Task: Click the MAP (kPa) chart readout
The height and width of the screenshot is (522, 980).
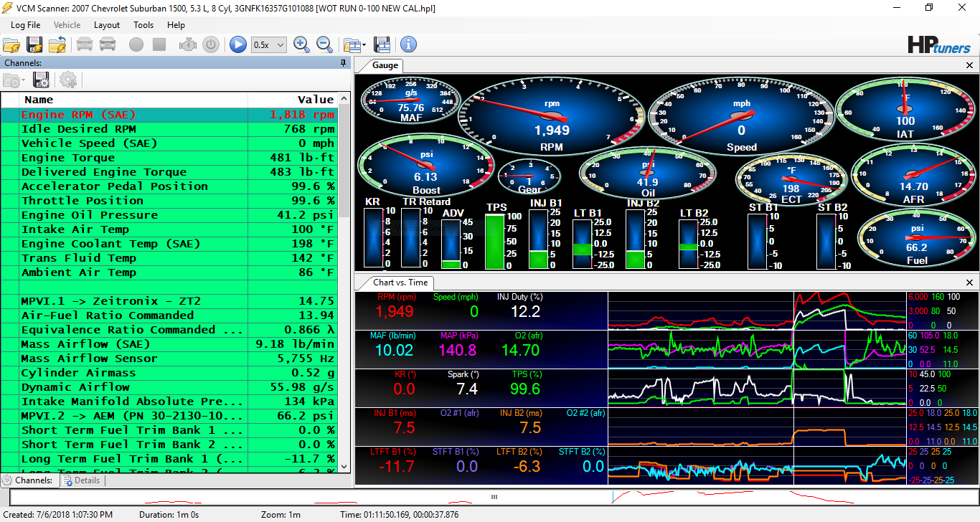Action: [458, 345]
